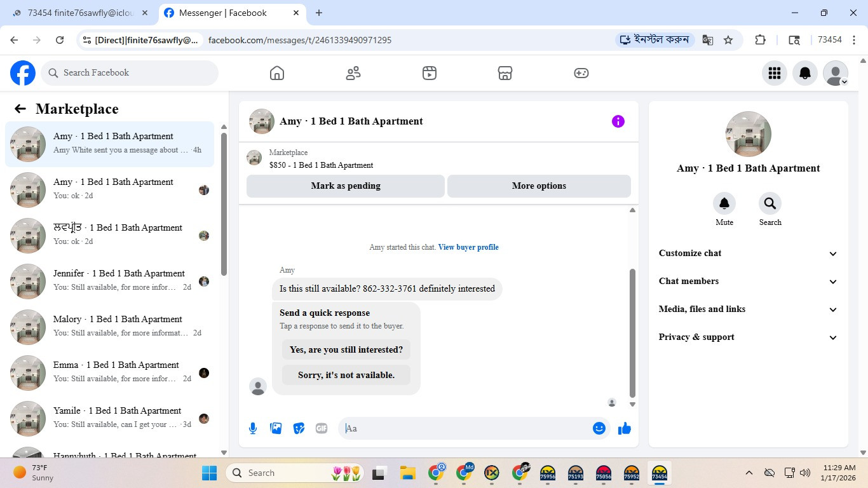Image resolution: width=868 pixels, height=488 pixels.
Task: Select the Messenger | Facebook tab
Action: point(232,13)
